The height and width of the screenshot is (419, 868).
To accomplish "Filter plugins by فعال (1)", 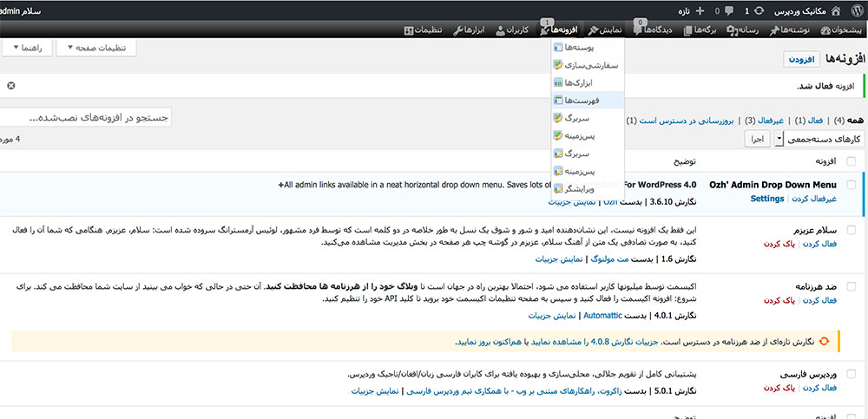I will (x=808, y=120).
